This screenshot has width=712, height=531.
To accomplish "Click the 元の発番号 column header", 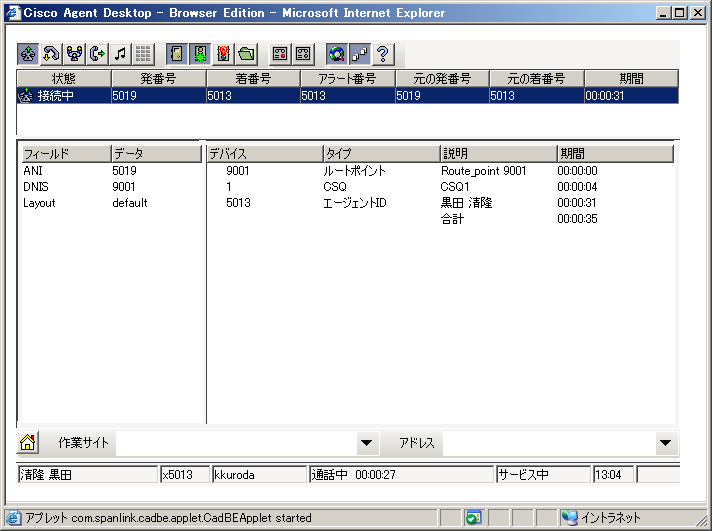I will coord(442,79).
